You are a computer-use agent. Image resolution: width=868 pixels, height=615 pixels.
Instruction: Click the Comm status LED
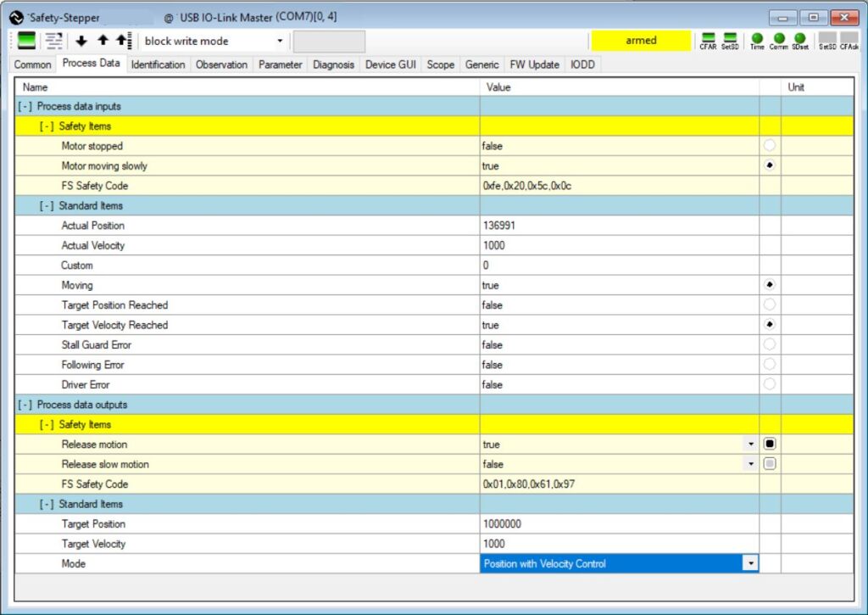778,39
